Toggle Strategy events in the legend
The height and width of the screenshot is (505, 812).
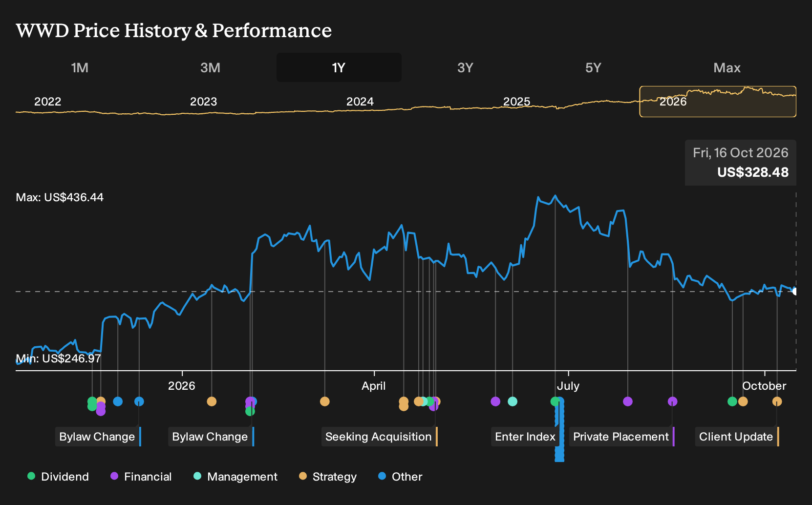tap(328, 477)
